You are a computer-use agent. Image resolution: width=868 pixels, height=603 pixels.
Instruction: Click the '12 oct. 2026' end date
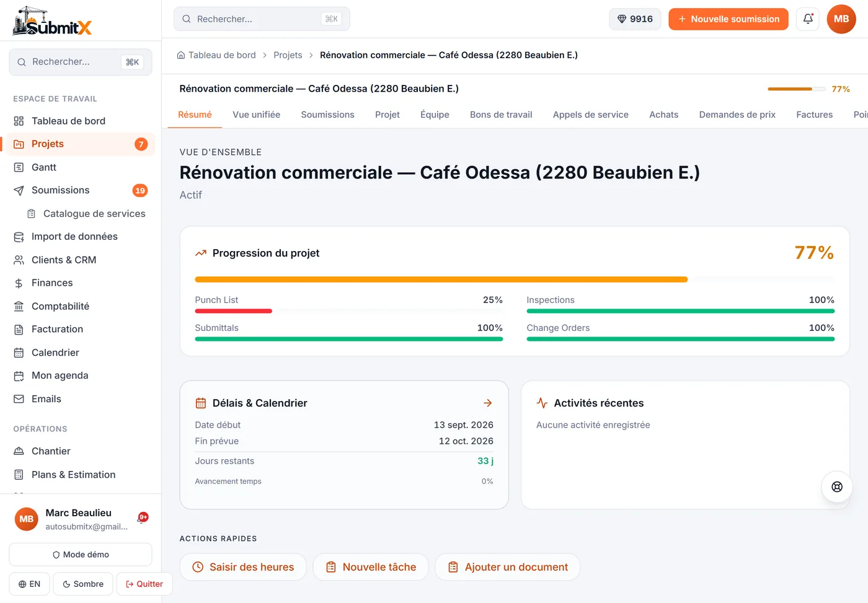466,441
